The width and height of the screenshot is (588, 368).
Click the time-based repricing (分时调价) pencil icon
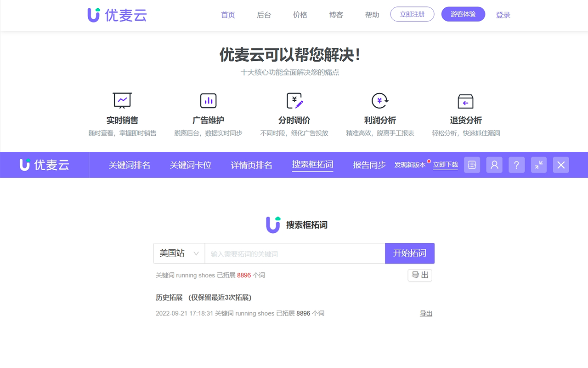pyautogui.click(x=294, y=100)
